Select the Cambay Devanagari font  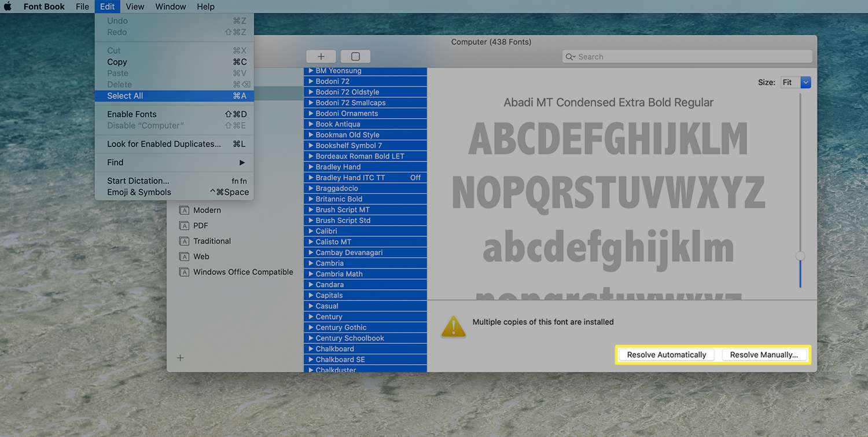click(365, 253)
